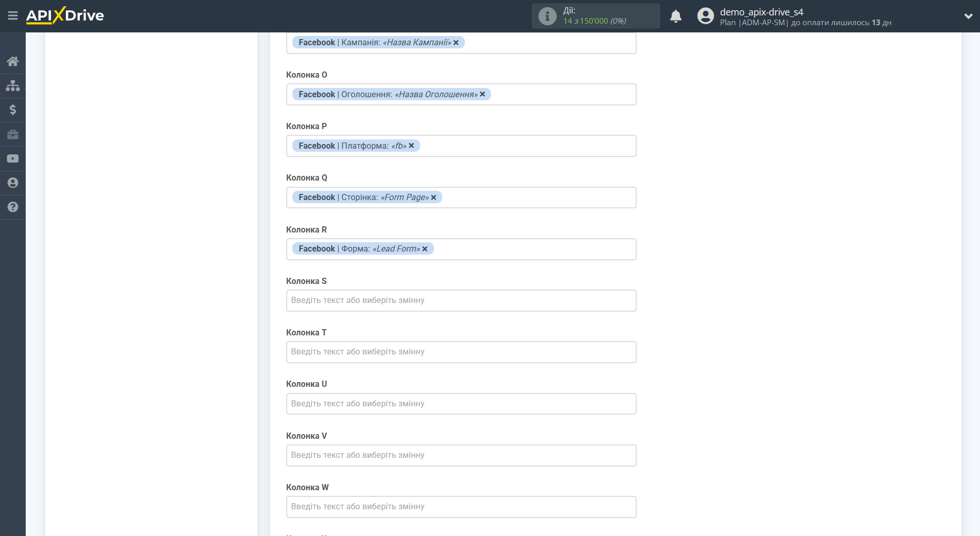Open the home dashboard icon

[13, 61]
